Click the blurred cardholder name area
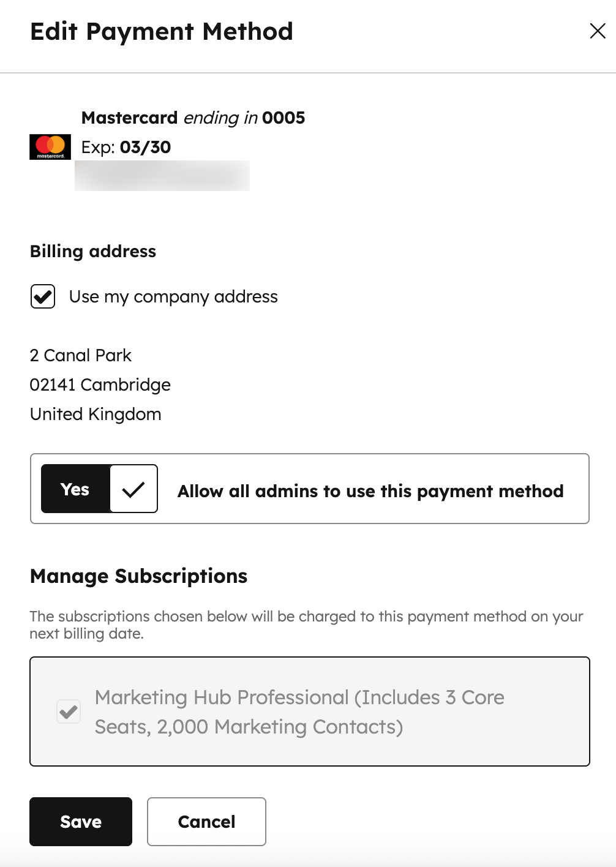 pyautogui.click(x=162, y=176)
